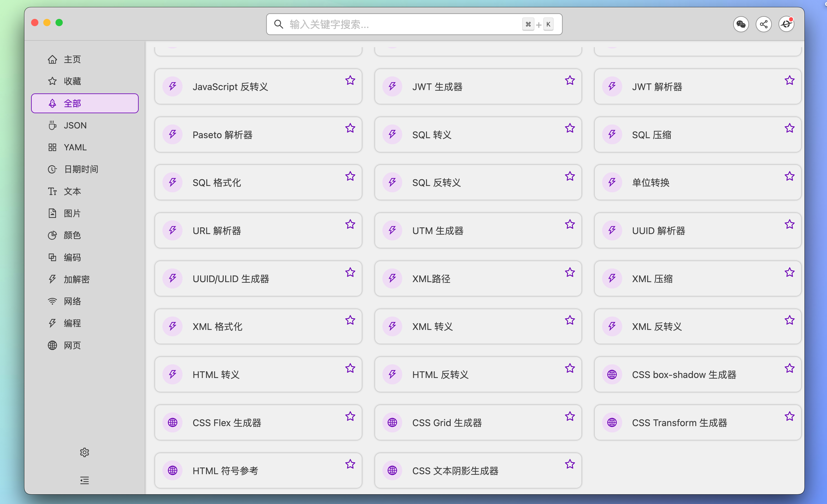Screen dimensions: 827x504
Task: Collapse the sidebar with the bottom-left icon
Action: 84,480
